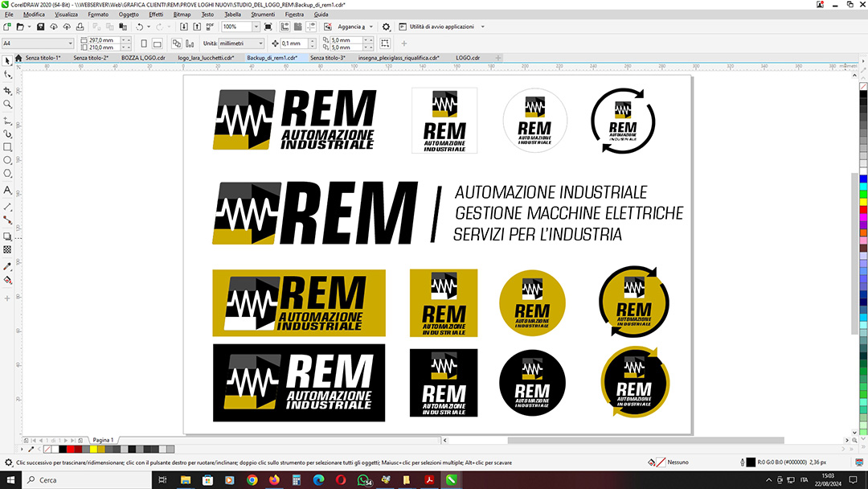Toggle full-screen preview button

(x=269, y=27)
